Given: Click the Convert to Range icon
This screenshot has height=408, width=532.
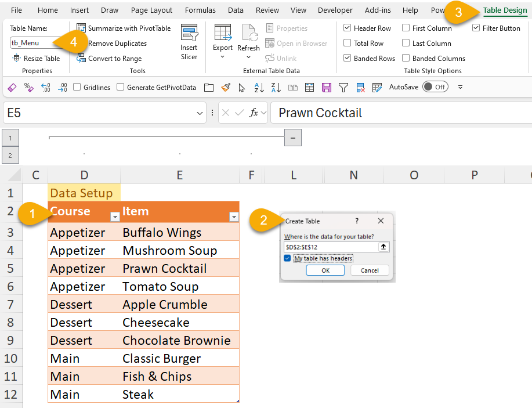Looking at the screenshot, I should (x=81, y=58).
